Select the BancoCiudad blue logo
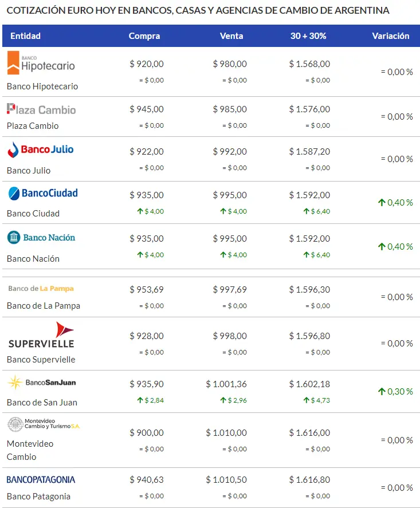This screenshot has width=420, height=508. click(43, 194)
